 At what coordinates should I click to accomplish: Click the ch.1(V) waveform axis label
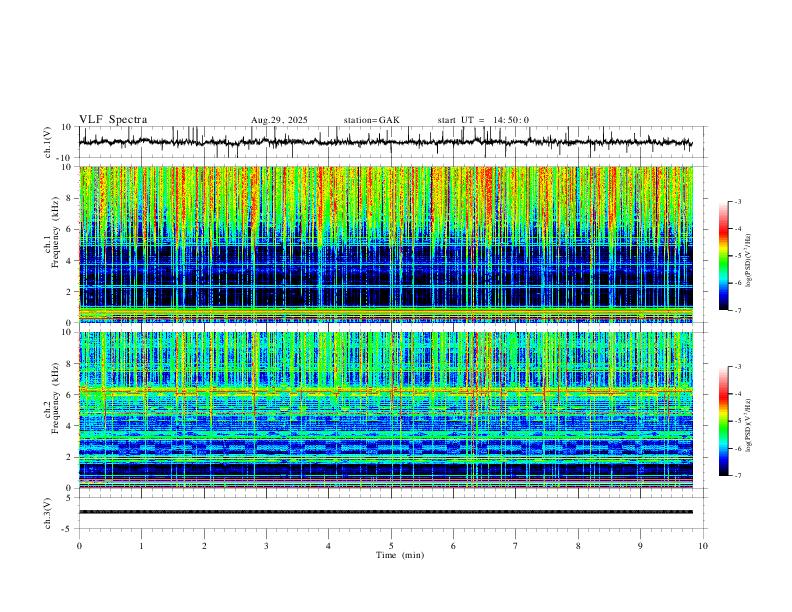coord(48,142)
